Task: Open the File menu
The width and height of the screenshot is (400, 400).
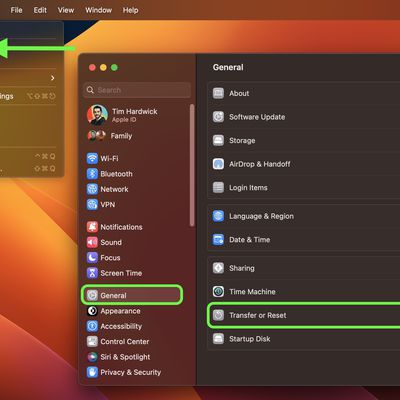Action: [16, 10]
